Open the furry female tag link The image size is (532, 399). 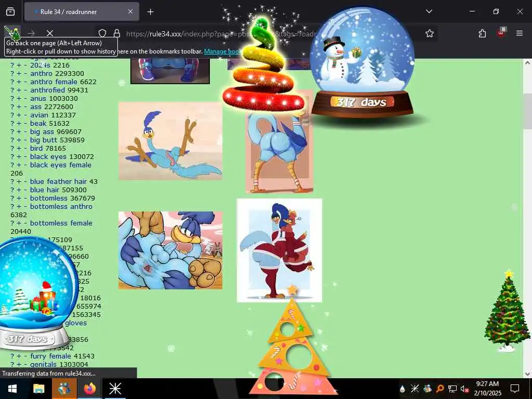click(50, 356)
